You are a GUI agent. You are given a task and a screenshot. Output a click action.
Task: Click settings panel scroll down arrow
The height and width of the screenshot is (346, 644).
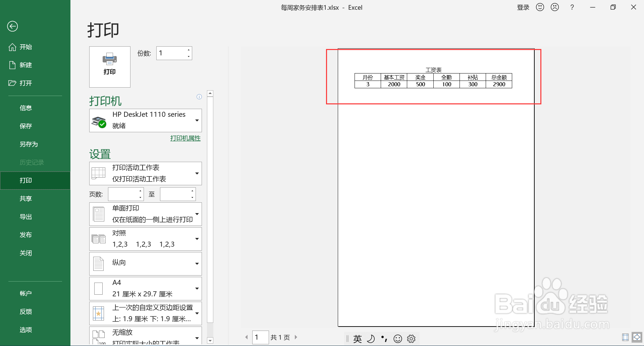(x=210, y=341)
